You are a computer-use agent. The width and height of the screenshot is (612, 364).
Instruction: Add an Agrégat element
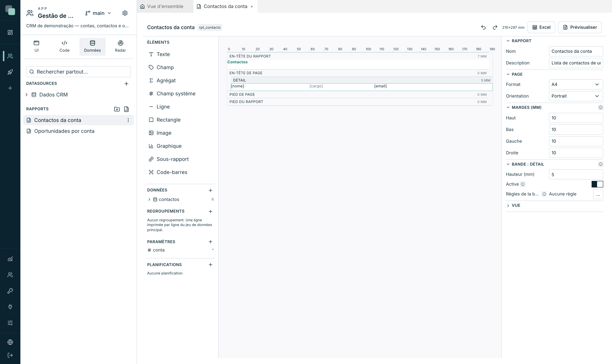(181, 80)
